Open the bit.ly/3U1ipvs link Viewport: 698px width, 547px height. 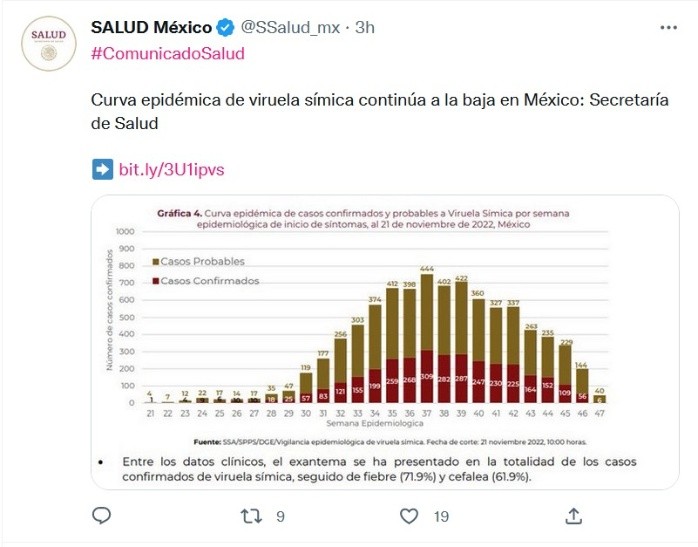[171, 169]
